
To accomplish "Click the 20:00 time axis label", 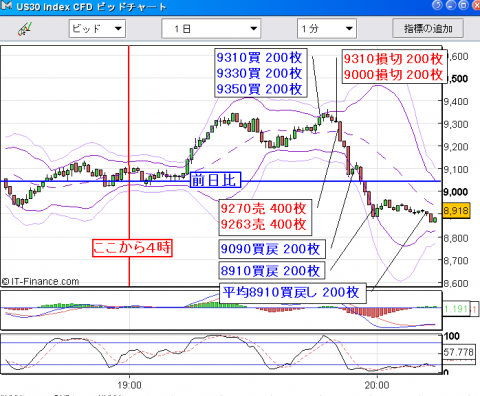I will (377, 385).
